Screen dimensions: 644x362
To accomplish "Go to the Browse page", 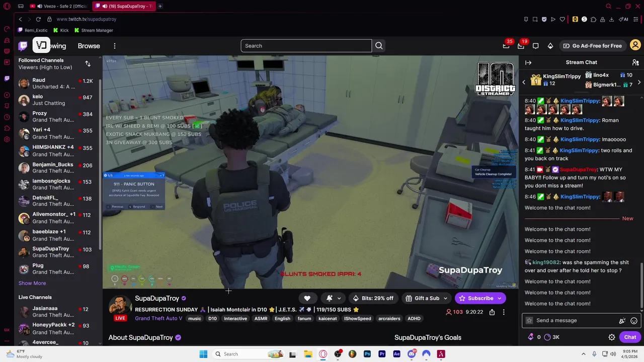I will [x=89, y=46].
